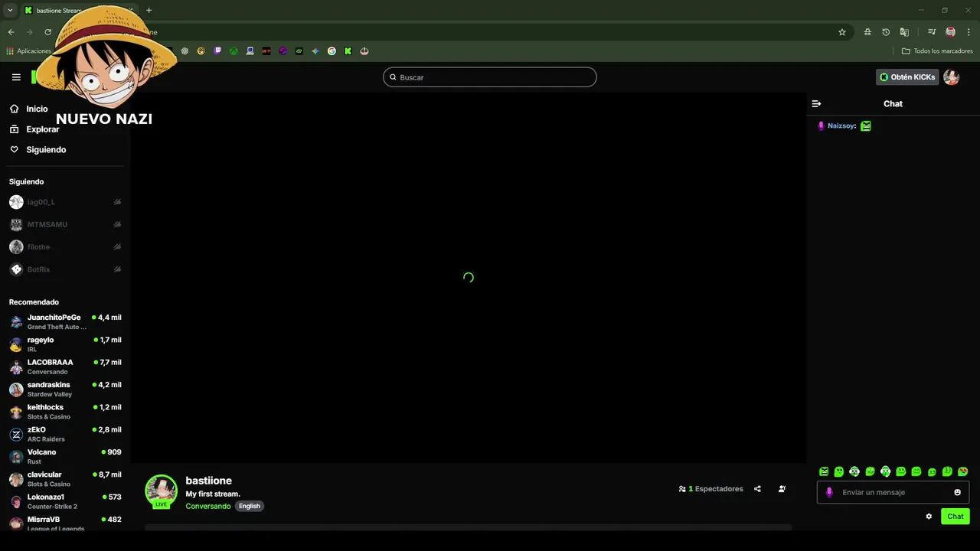Viewport: 980px width, 551px height.
Task: Open the Naizsoy user in chat
Action: (x=841, y=126)
